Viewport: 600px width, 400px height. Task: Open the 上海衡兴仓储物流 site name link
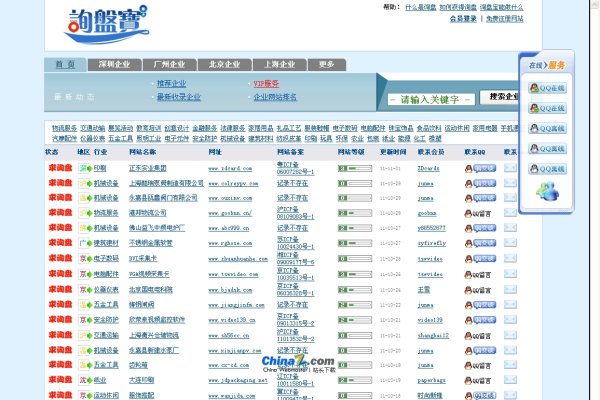point(154,335)
